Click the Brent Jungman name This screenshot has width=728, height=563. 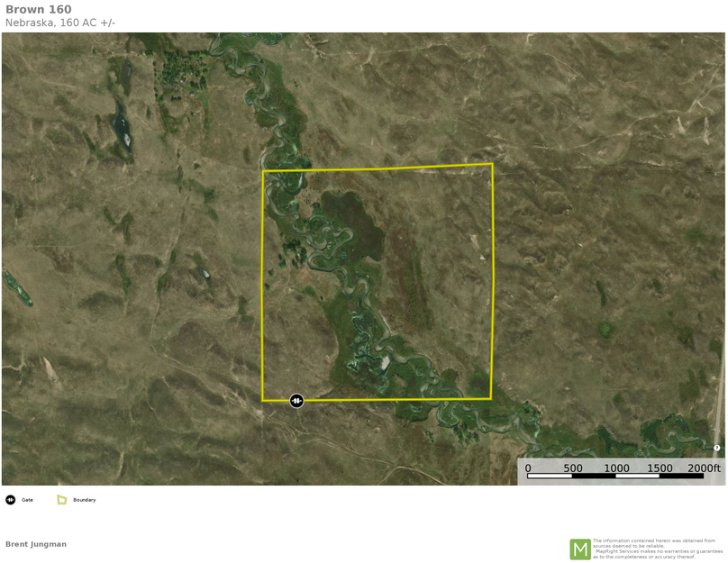tap(36, 544)
